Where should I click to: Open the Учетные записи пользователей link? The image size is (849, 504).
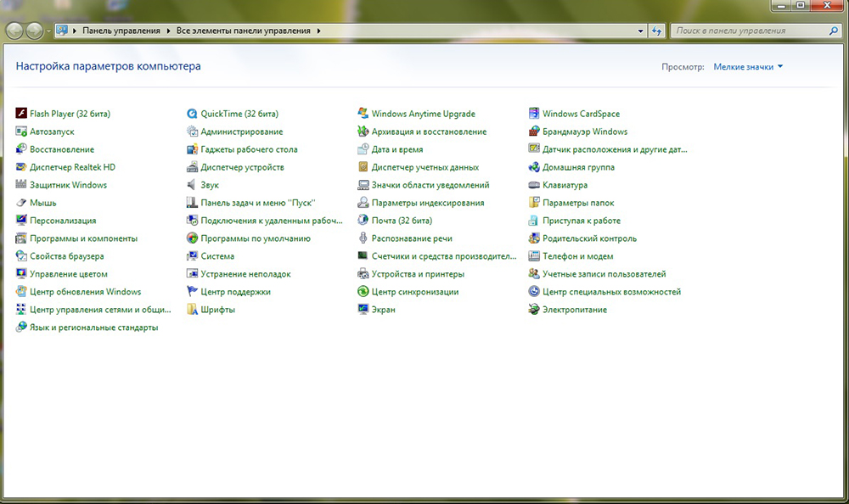coord(604,274)
